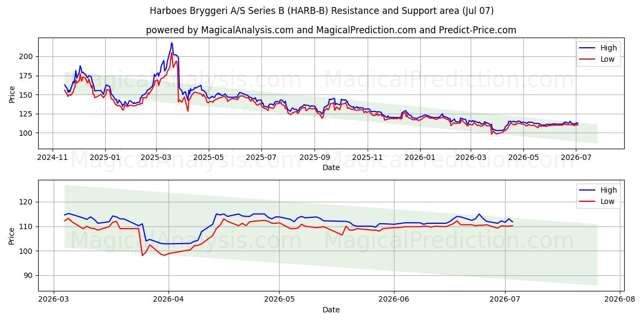Click 'High' in the top chart legend

coord(609,48)
